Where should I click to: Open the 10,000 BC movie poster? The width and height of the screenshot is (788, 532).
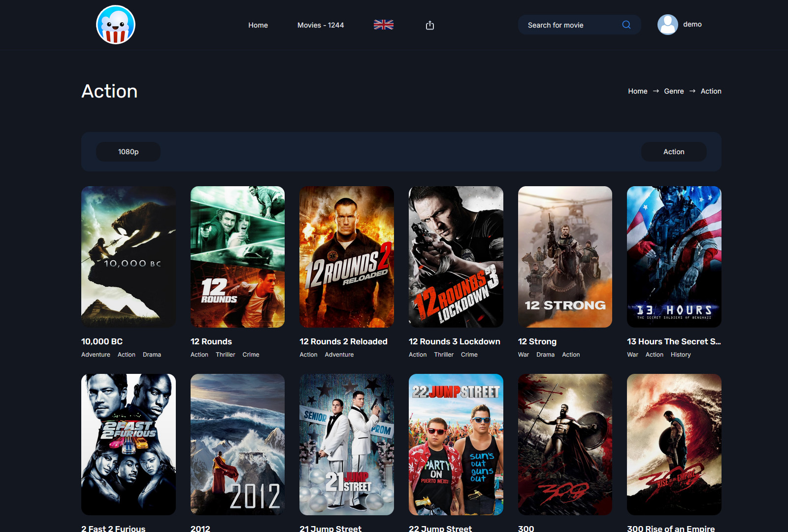(129, 257)
